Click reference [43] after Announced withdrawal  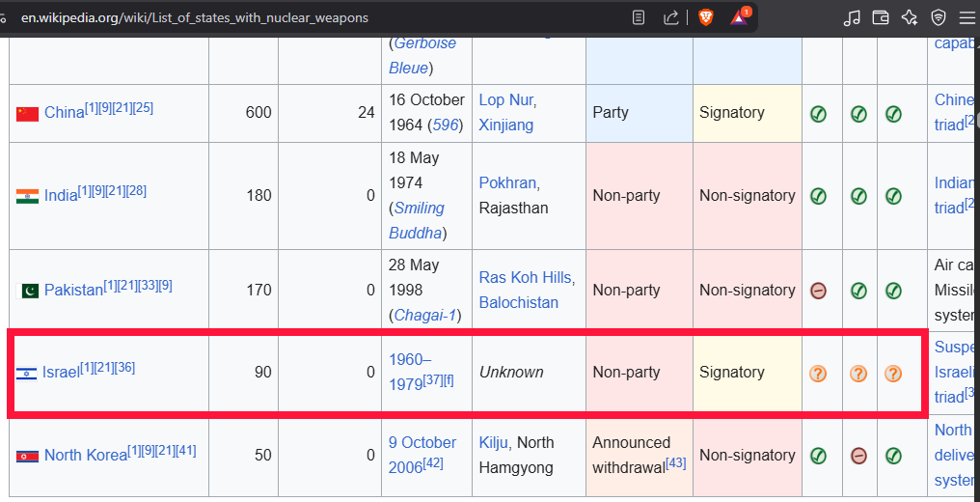pos(675,462)
